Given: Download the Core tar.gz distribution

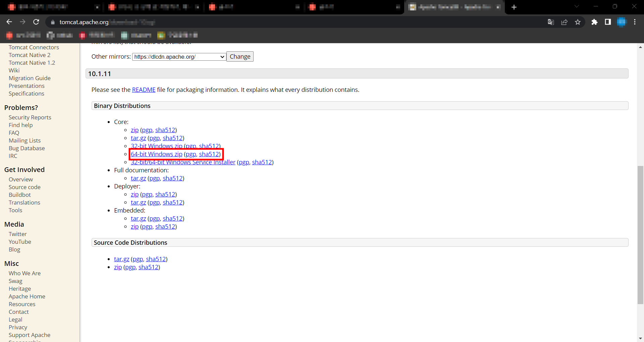Looking at the screenshot, I should [138, 138].
